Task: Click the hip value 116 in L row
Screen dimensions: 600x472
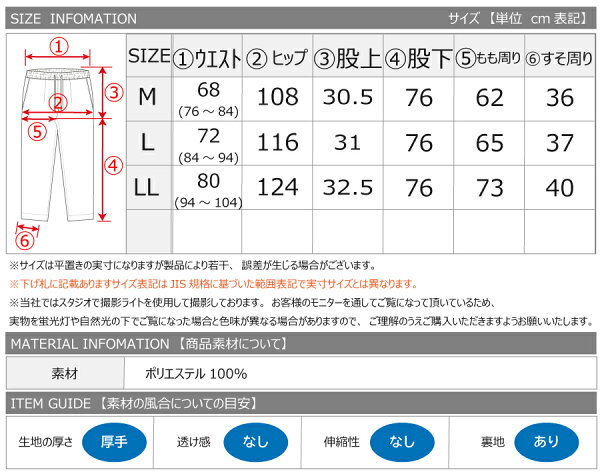Action: pos(278,143)
